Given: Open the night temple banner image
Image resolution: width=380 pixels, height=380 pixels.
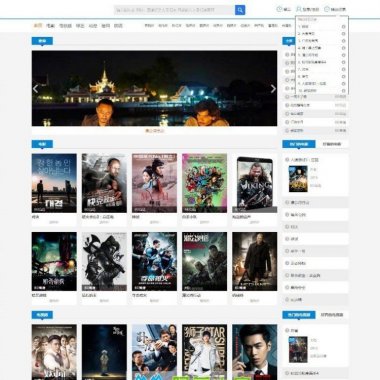Looking at the screenshot, I should (154, 88).
